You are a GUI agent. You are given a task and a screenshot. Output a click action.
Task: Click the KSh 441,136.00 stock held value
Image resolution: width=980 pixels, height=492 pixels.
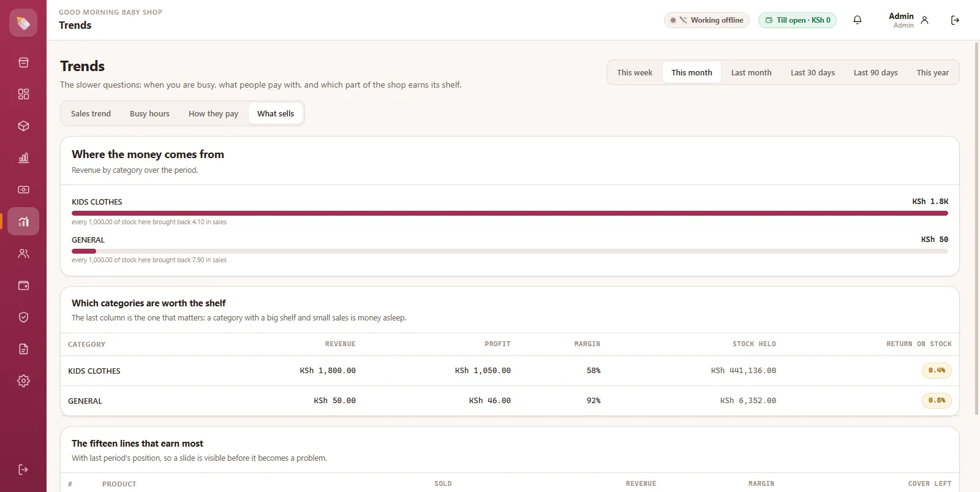coord(744,371)
